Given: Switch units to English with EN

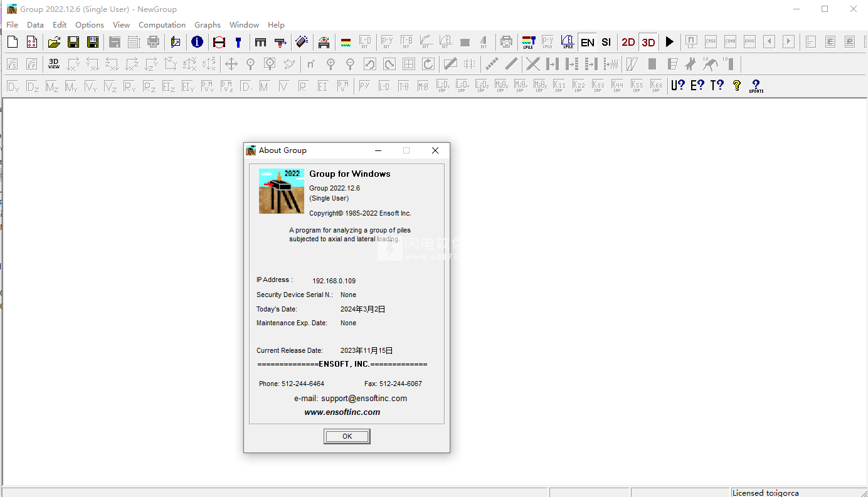Looking at the screenshot, I should [x=588, y=42].
